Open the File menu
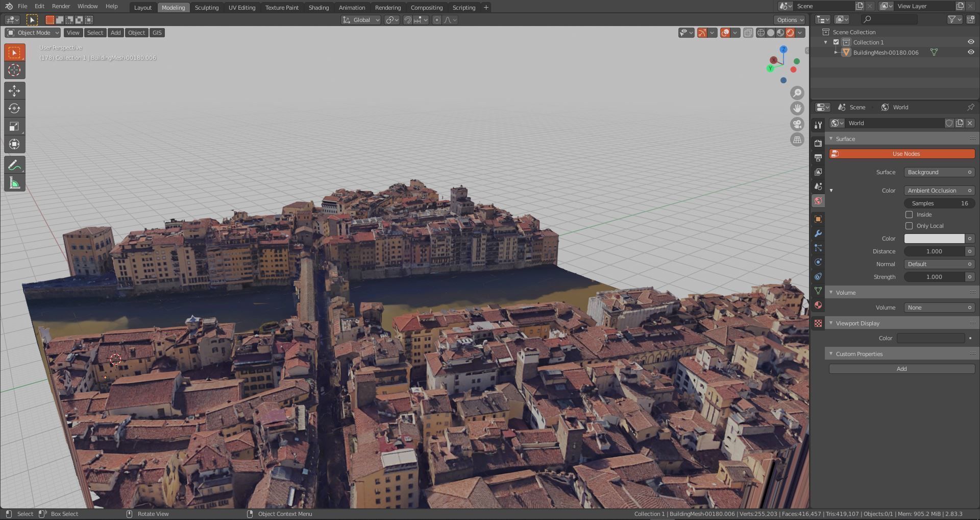This screenshot has height=520, width=980. tap(22, 6)
